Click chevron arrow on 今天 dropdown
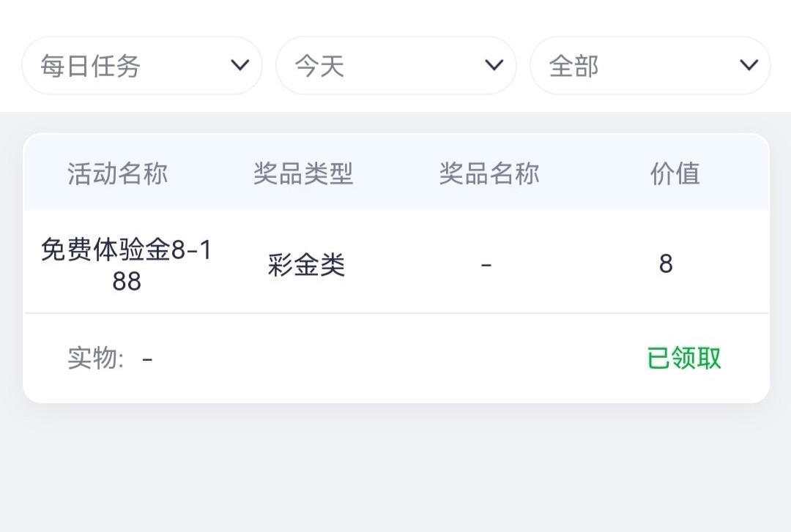Image resolution: width=791 pixels, height=532 pixels. click(494, 66)
